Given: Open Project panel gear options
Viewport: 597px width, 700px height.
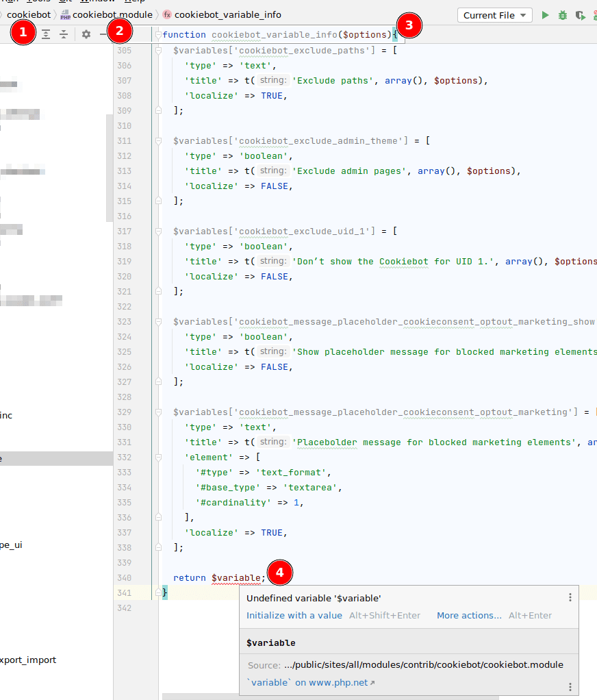Looking at the screenshot, I should pos(86,34).
